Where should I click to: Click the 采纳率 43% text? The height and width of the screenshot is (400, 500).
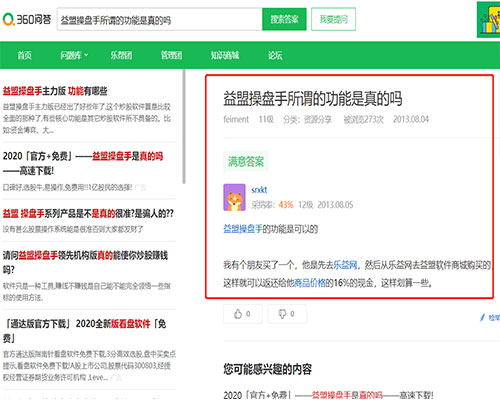(272, 204)
